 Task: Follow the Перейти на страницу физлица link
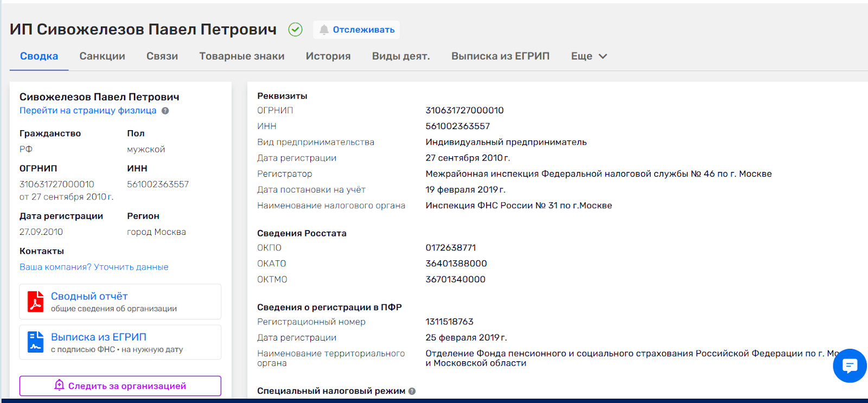[88, 111]
